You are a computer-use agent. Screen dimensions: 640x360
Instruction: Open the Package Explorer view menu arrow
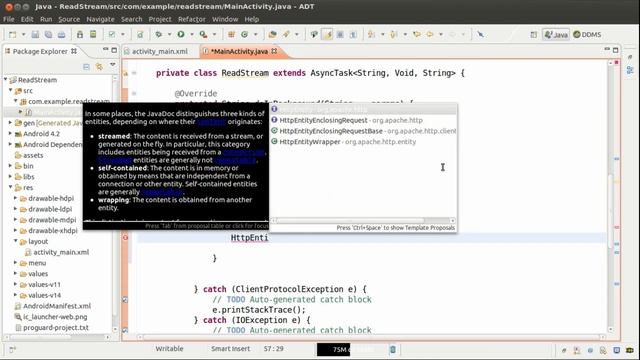coord(113,65)
